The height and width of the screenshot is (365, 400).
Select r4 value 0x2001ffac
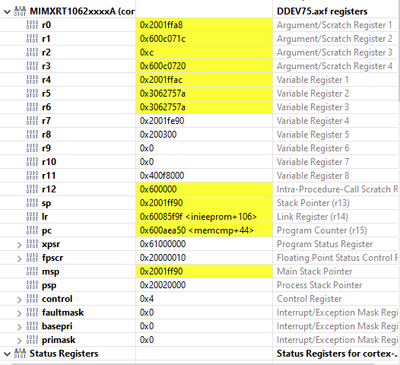point(161,80)
